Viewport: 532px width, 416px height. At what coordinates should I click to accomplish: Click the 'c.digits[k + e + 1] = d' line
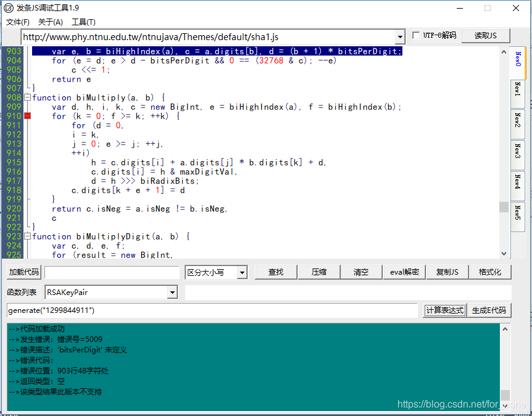pos(128,190)
